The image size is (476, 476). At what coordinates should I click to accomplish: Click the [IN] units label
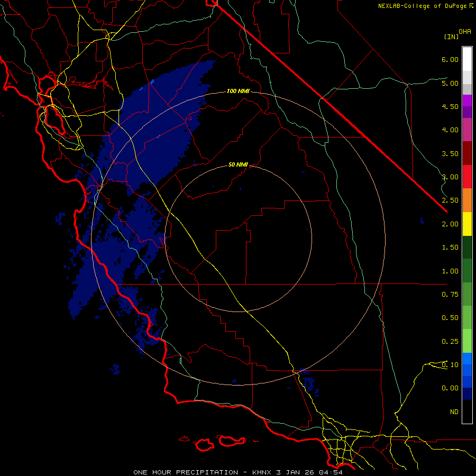451,36
